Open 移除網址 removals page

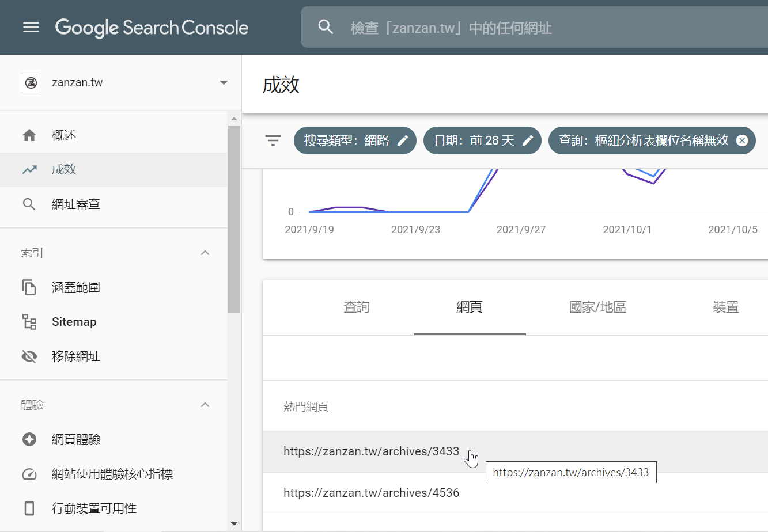tap(114, 356)
